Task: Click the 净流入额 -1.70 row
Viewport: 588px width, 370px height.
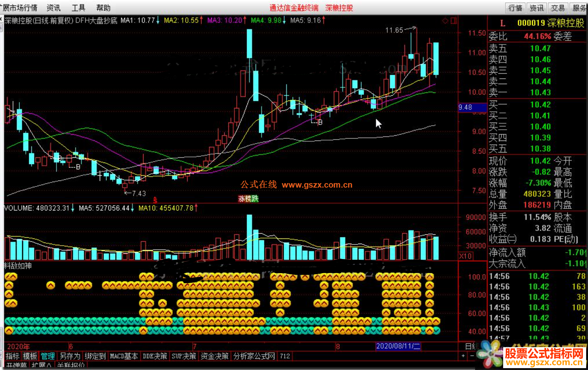Action: (538, 253)
